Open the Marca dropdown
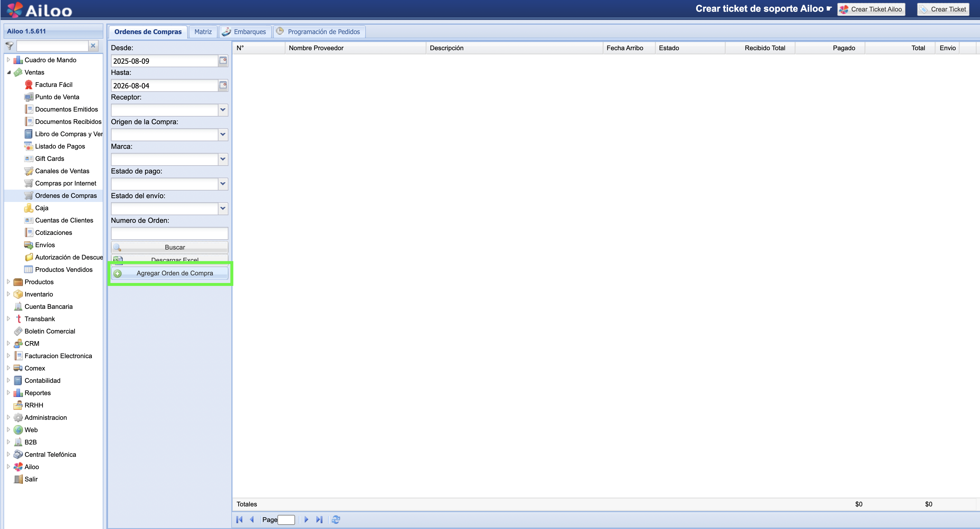The height and width of the screenshot is (529, 980). tap(223, 159)
